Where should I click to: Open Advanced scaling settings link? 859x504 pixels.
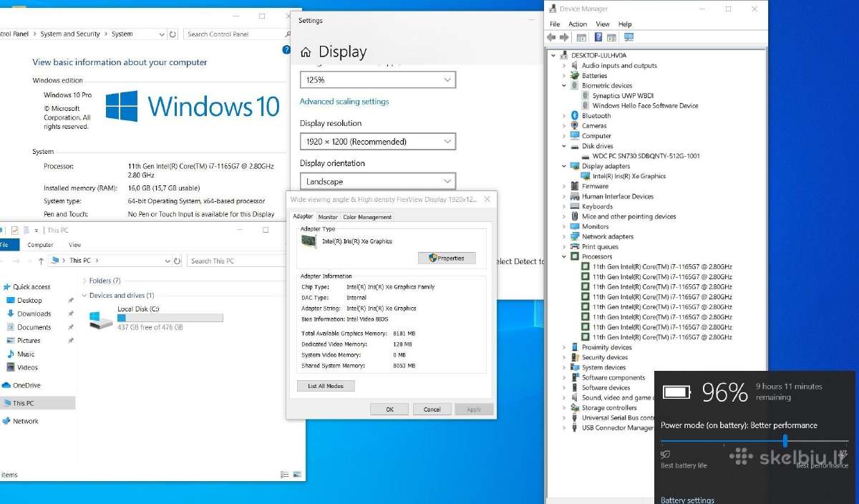pos(344,102)
